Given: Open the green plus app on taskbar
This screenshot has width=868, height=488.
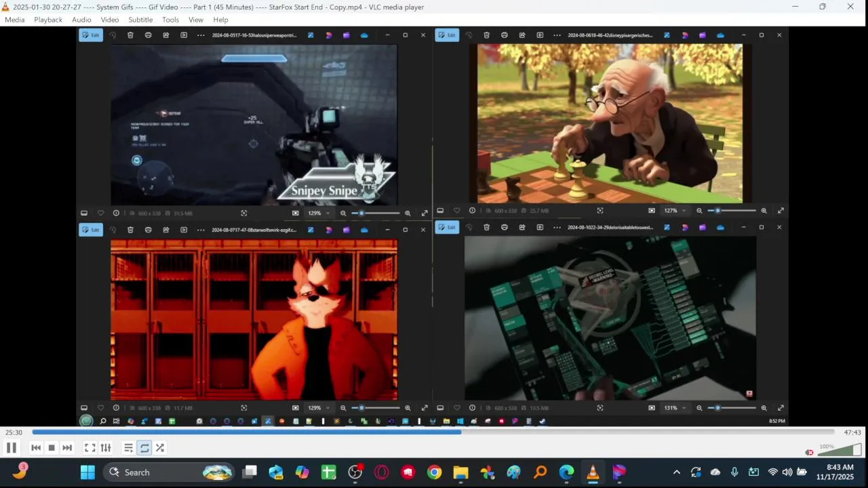Looking at the screenshot, I should tap(329, 472).
